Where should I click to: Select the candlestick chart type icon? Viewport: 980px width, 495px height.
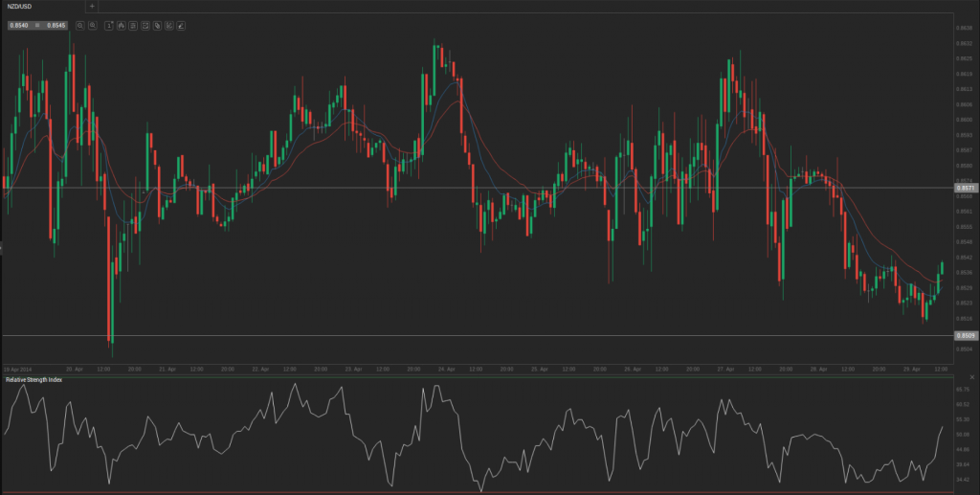(121, 25)
